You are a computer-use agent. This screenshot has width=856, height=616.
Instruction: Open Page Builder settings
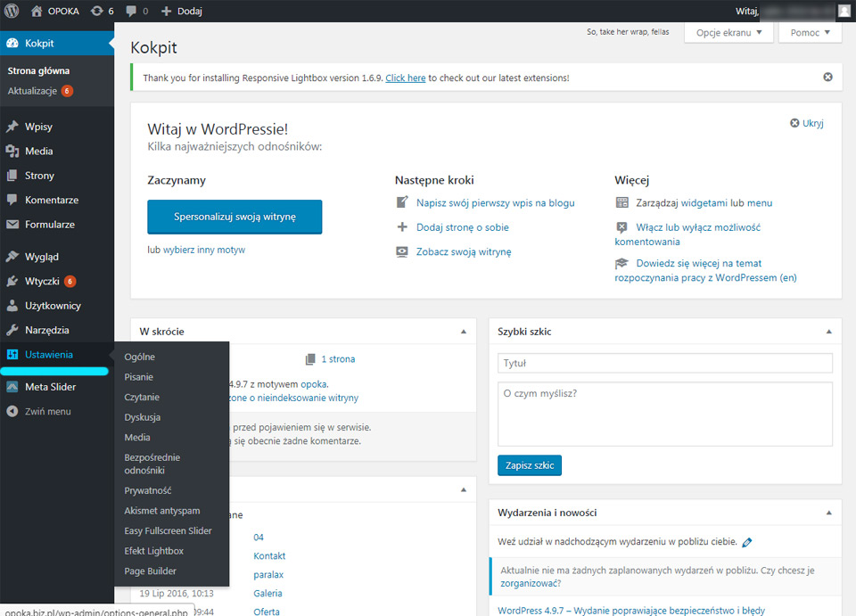tap(150, 571)
